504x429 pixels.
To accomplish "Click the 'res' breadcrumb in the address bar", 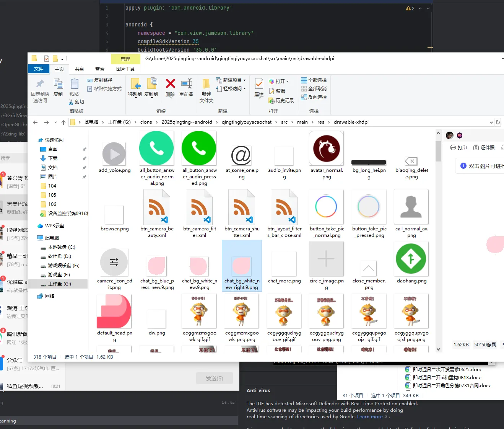I will click(x=321, y=122).
